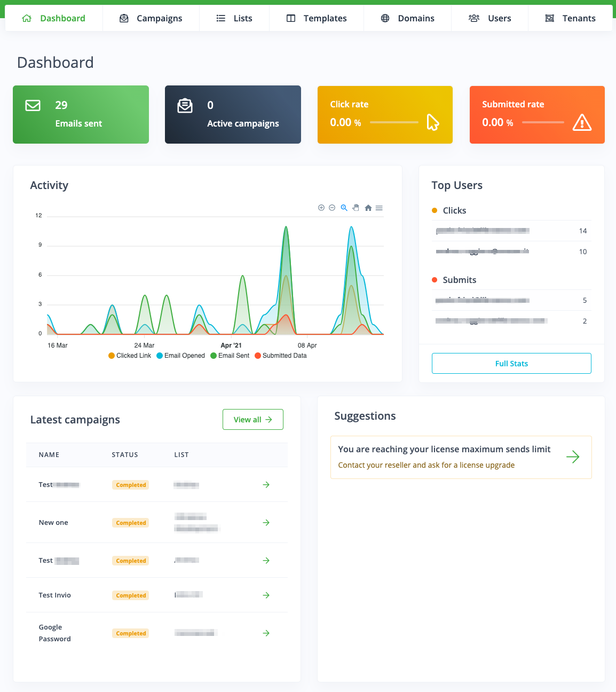The image size is (616, 692).
Task: Open the Domains section
Action: (407, 18)
